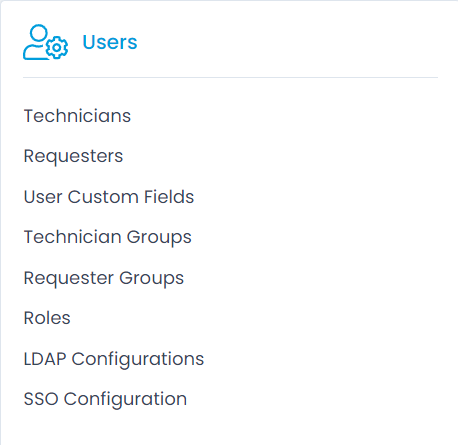Select the blue Users heading
Screen dimensions: 458x445
[110, 42]
